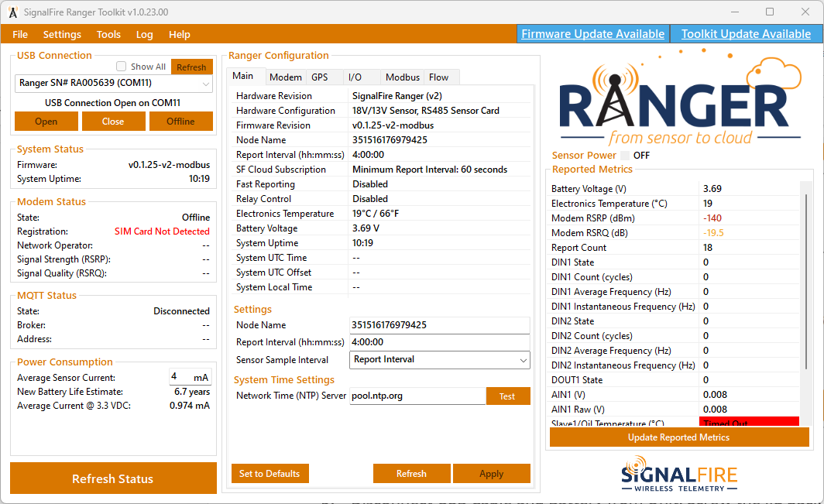824x504 pixels.
Task: Click the Firmware Update Available link
Action: [x=592, y=33]
